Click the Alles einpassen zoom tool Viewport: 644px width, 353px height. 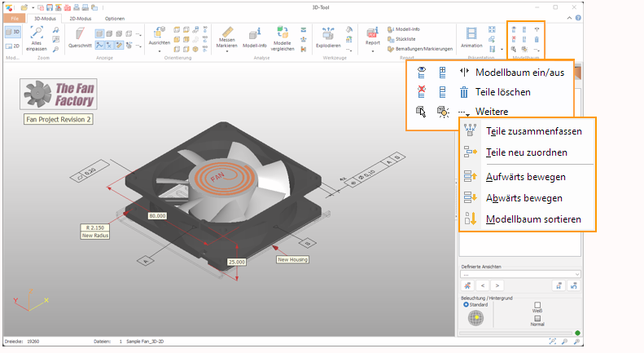[x=37, y=38]
